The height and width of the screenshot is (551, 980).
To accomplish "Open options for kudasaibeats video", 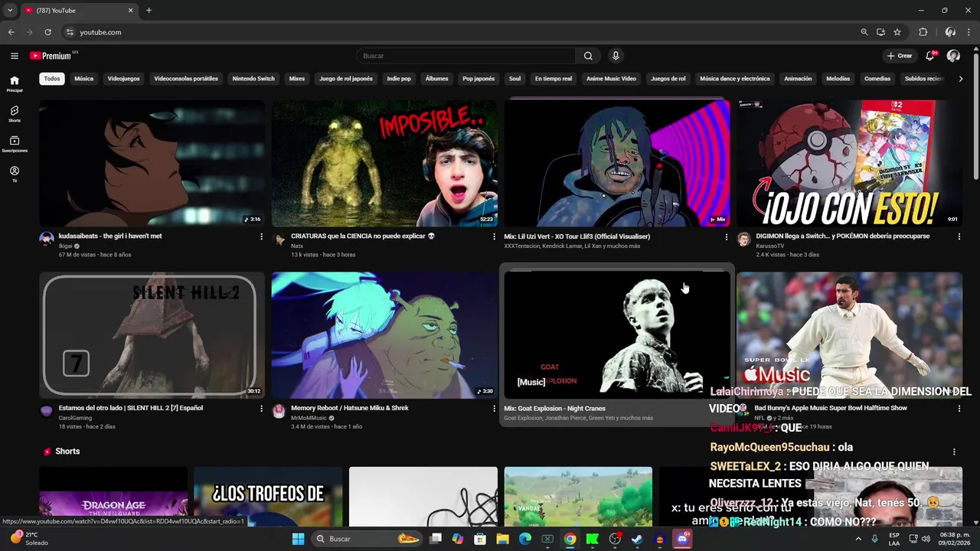I will click(x=261, y=236).
